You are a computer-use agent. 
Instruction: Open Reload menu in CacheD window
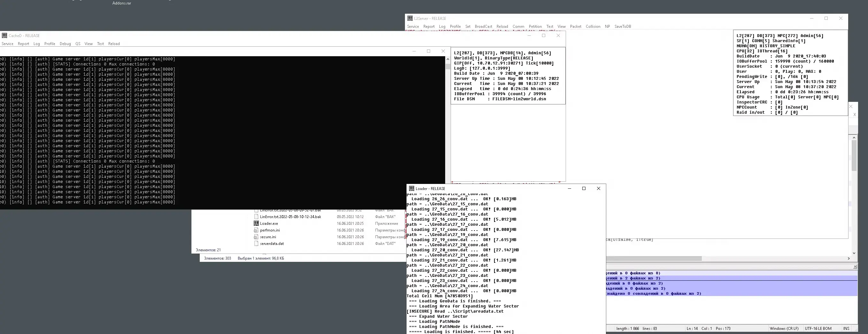pos(114,44)
